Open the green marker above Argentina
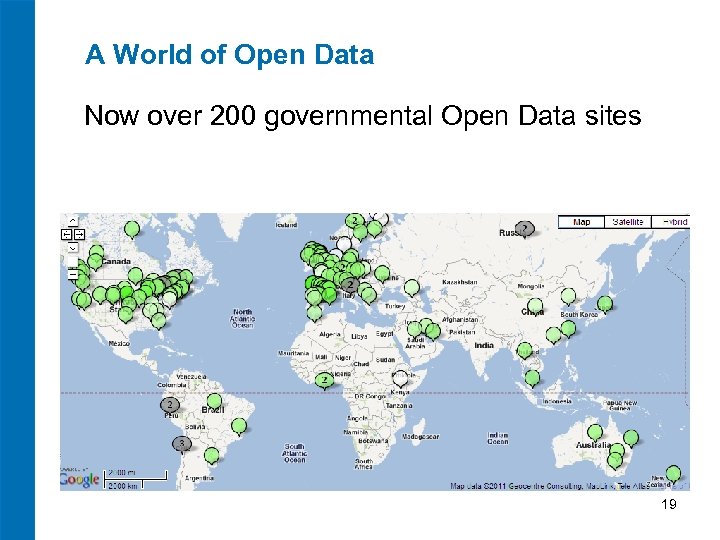720x540 pixels. click(211, 456)
